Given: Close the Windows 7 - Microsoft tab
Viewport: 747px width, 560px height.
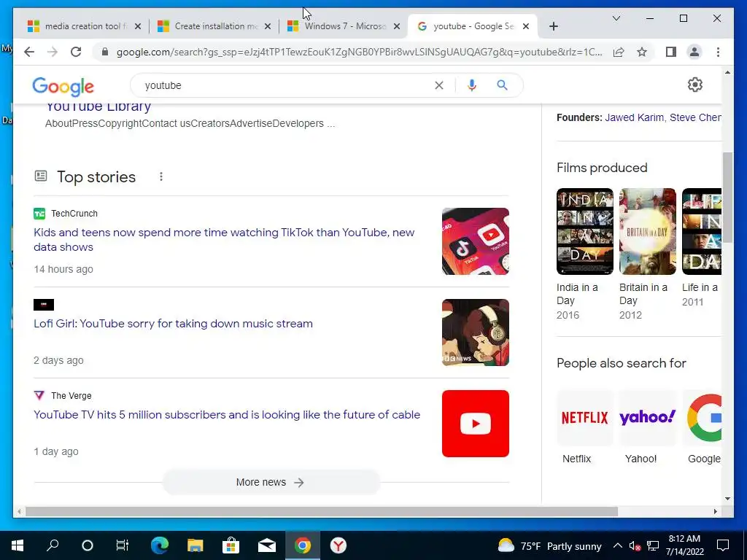Looking at the screenshot, I should pyautogui.click(x=396, y=26).
